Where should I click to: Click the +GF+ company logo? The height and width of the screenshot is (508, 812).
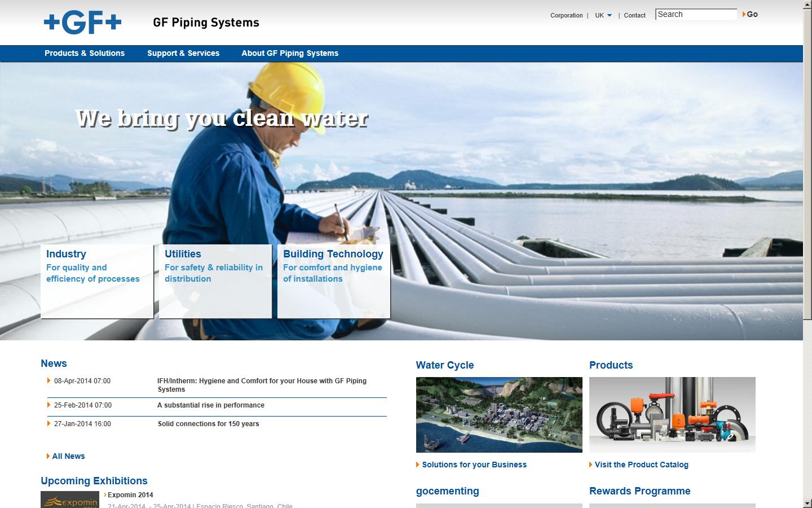(x=82, y=23)
